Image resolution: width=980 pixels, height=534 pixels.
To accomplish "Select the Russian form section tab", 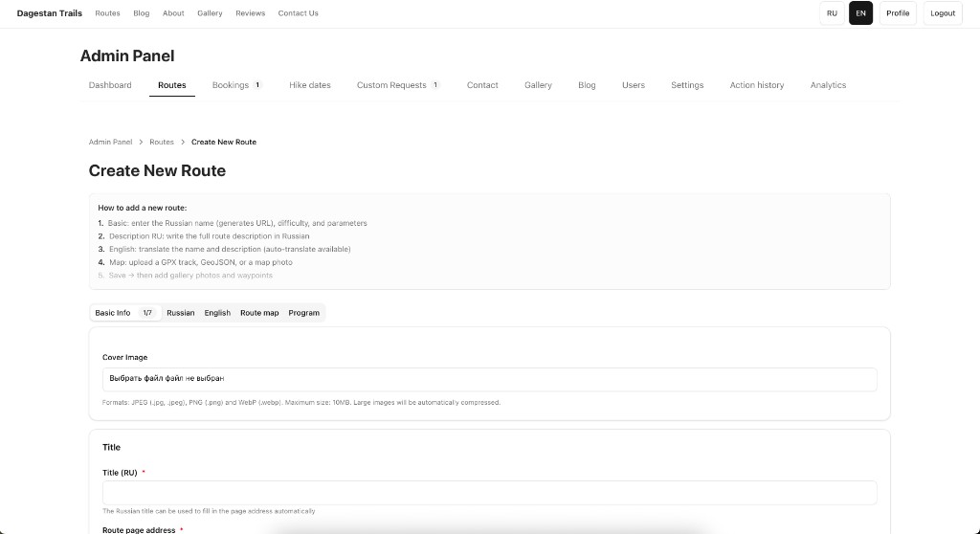I will click(x=180, y=313).
